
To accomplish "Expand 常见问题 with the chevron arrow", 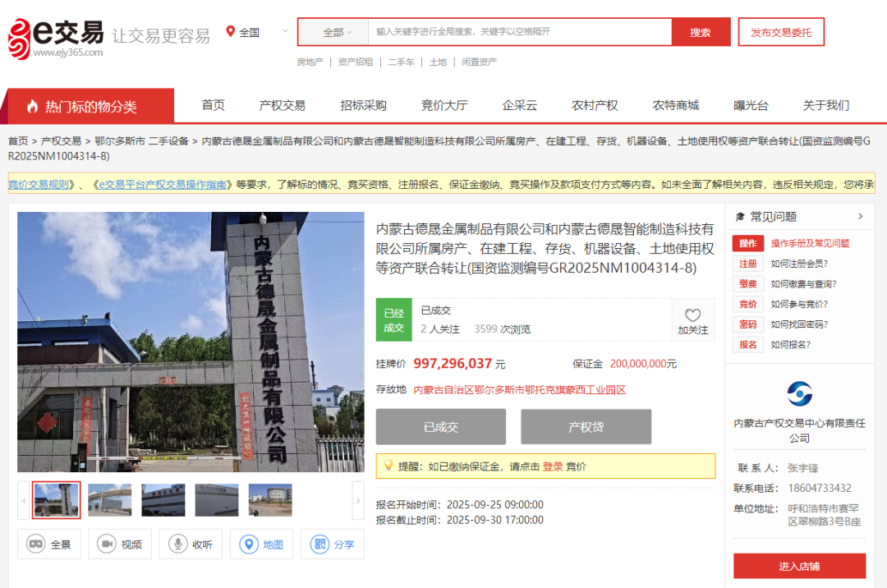I will coord(861,217).
